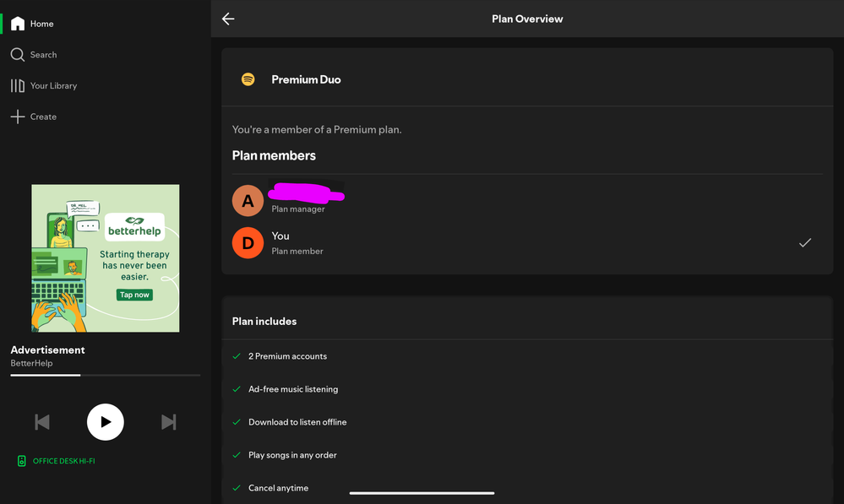The width and height of the screenshot is (844, 504).
Task: Click the Spotify logo beside Premium Duo
Action: [248, 79]
